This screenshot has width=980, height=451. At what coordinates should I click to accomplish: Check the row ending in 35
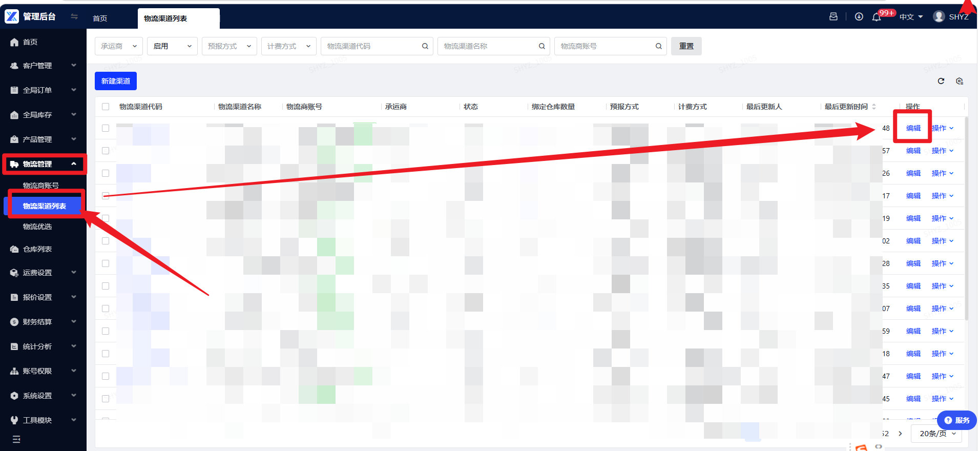[106, 286]
